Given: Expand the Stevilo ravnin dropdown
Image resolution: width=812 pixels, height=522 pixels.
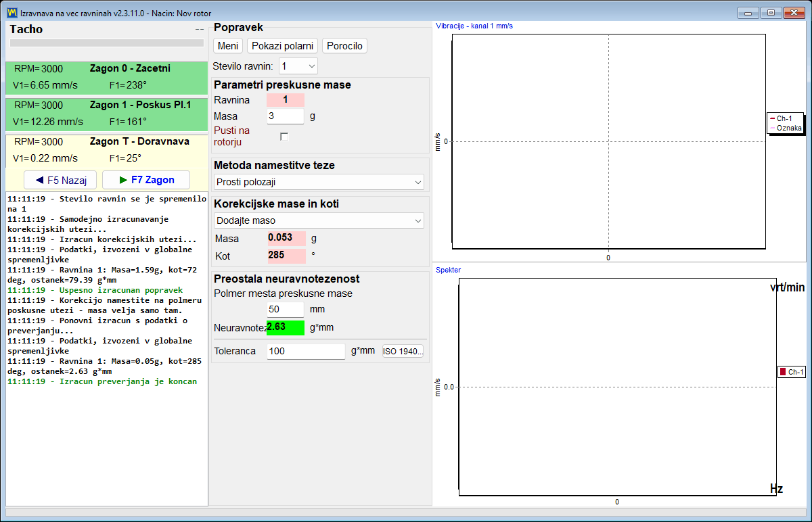Looking at the screenshot, I should point(298,66).
